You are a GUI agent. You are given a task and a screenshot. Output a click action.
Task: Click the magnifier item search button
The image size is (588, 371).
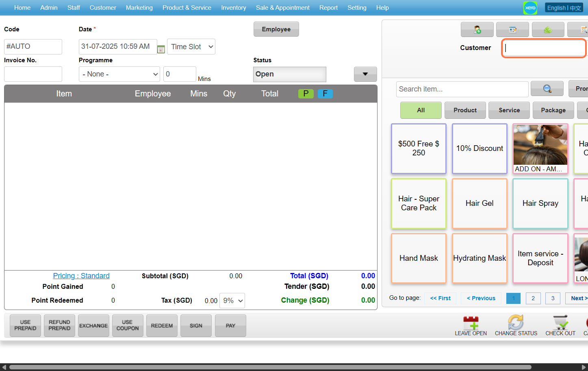547,89
